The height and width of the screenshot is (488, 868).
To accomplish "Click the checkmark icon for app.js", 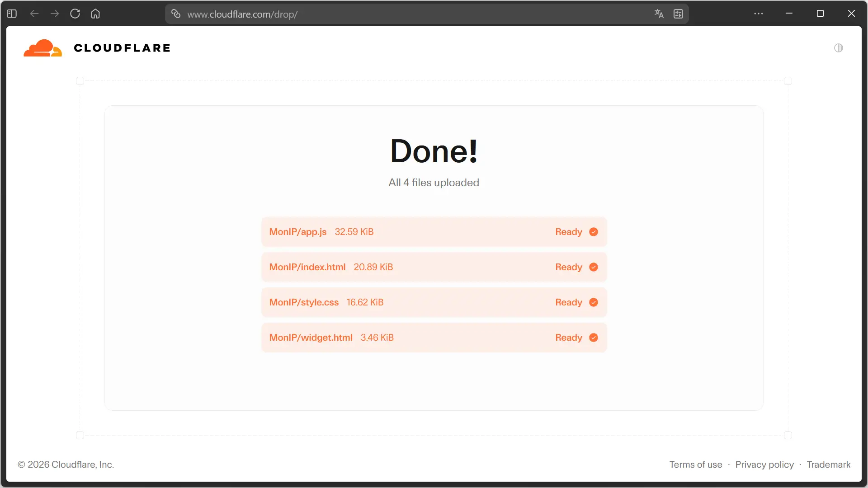I will [594, 232].
